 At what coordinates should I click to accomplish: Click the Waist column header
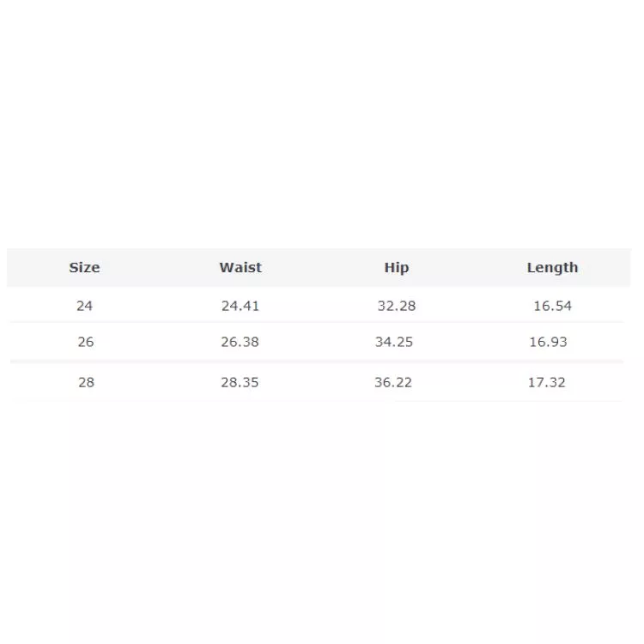coord(240,268)
